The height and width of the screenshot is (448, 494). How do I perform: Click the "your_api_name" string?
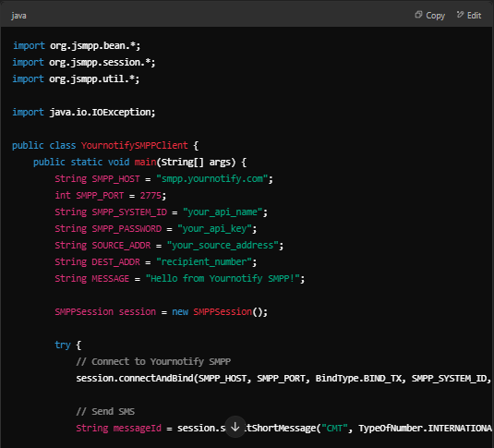pyautogui.click(x=223, y=212)
